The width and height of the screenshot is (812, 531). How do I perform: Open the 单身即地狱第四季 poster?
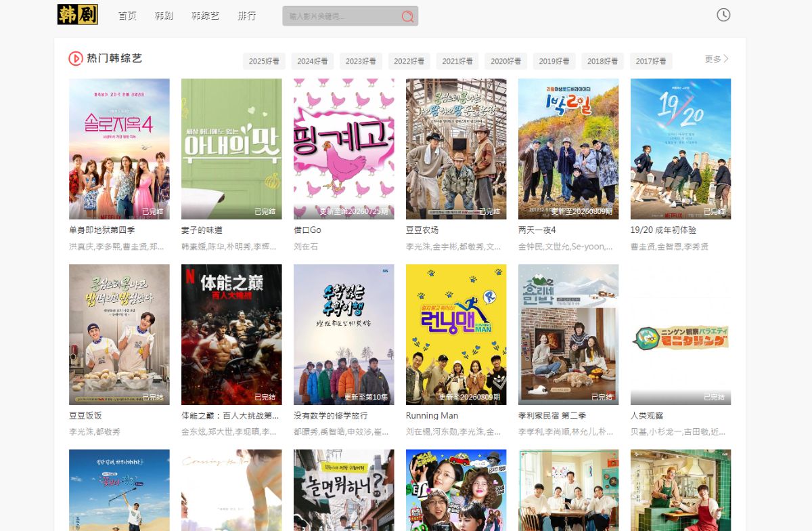tap(119, 148)
